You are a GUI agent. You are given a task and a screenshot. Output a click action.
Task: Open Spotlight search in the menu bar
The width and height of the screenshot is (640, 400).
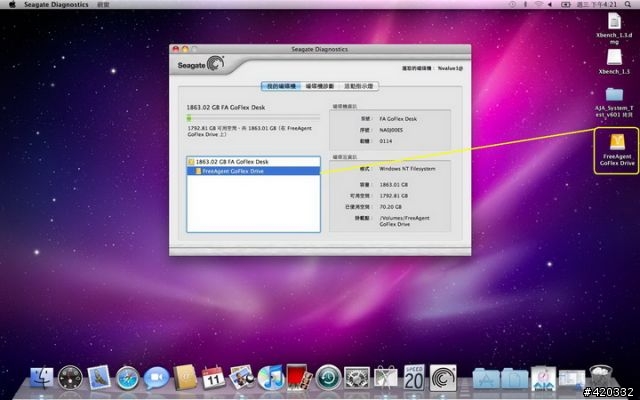(x=628, y=4)
